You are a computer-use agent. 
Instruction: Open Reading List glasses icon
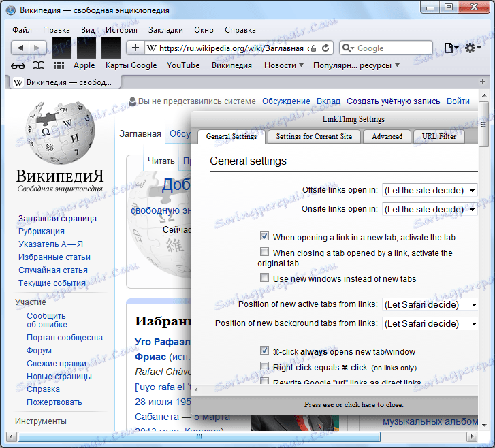coord(18,65)
